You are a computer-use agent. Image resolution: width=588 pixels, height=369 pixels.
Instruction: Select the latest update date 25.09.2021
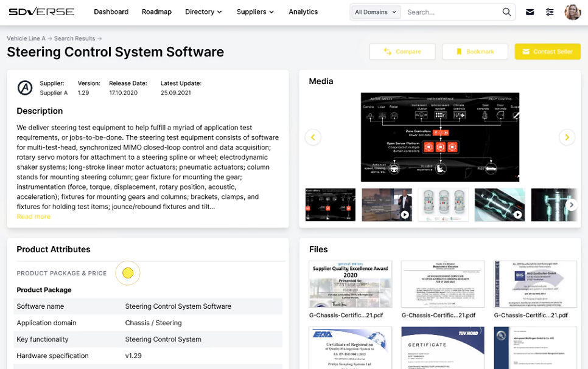click(176, 93)
